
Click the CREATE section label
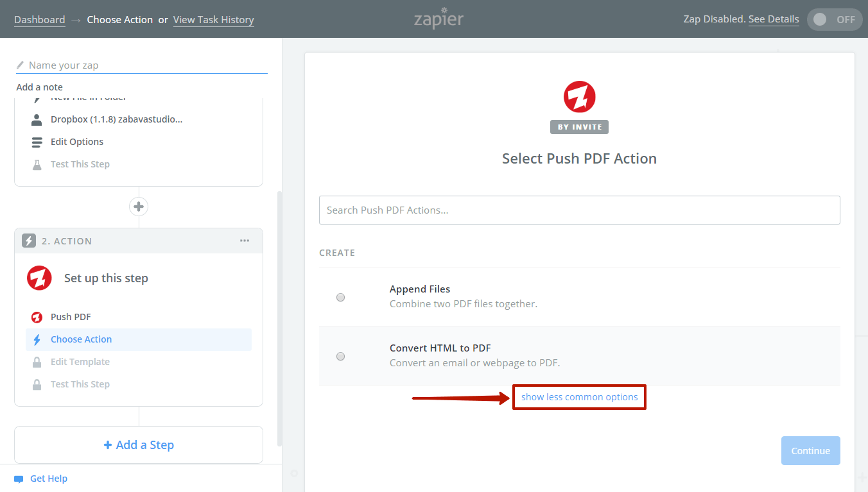pyautogui.click(x=337, y=253)
